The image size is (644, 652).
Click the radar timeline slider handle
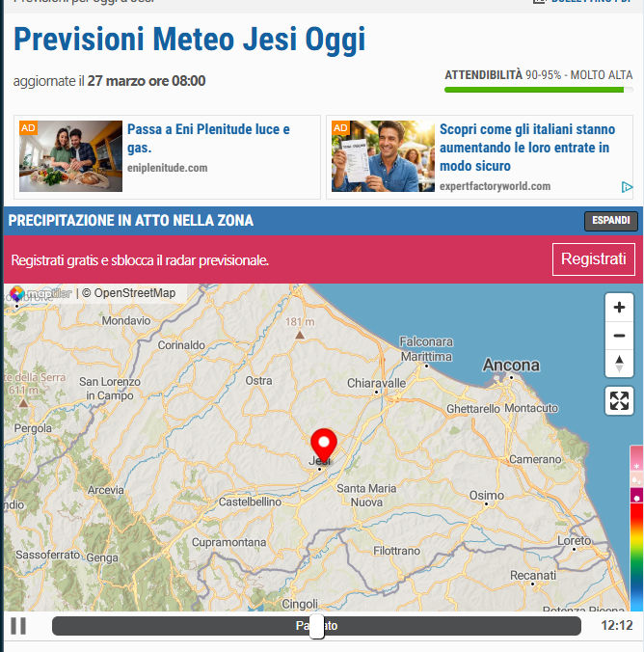tap(316, 626)
